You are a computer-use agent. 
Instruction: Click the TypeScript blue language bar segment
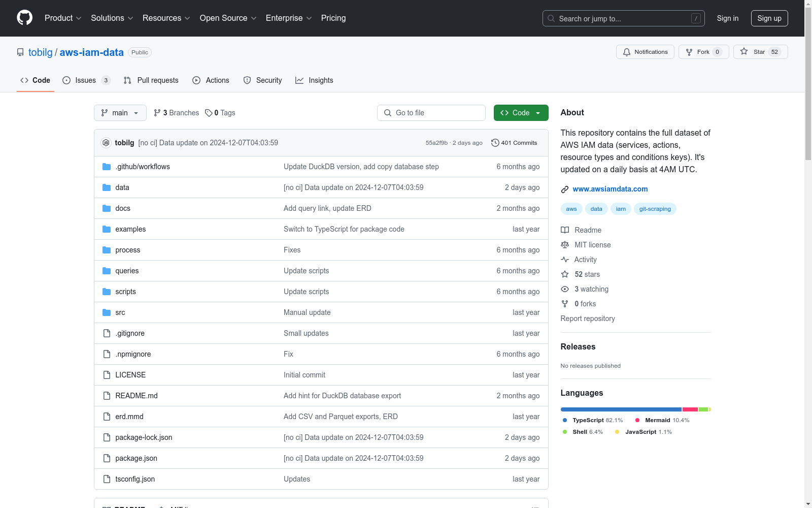click(621, 409)
